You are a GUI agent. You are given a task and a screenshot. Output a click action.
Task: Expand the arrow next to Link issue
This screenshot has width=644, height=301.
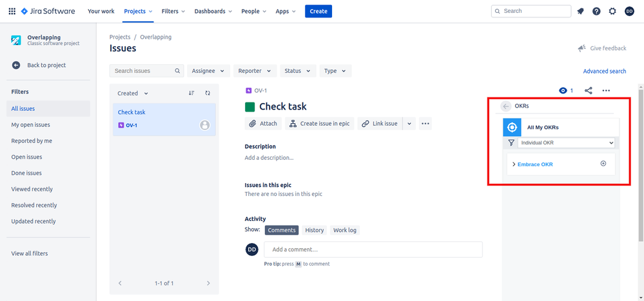tap(409, 123)
